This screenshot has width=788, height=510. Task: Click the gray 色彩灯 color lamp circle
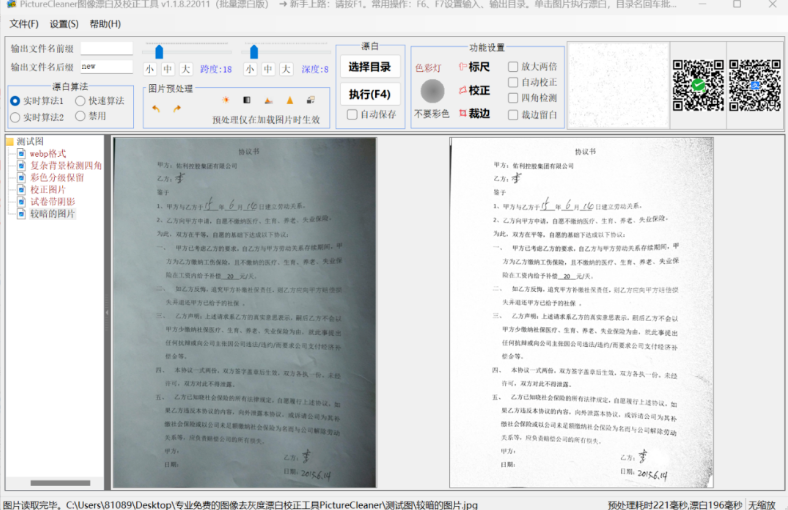point(432,91)
